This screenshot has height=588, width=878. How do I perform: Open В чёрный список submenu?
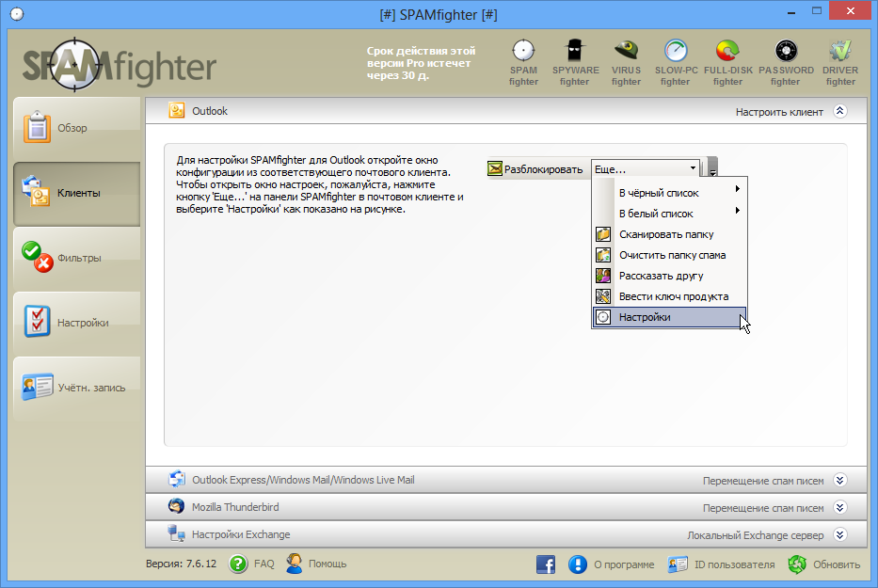click(x=670, y=193)
